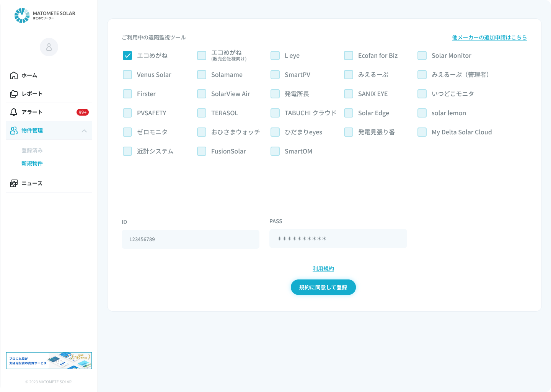Collapse the 物件管理 section chevron
Image resolution: width=551 pixels, height=392 pixels.
pos(84,131)
